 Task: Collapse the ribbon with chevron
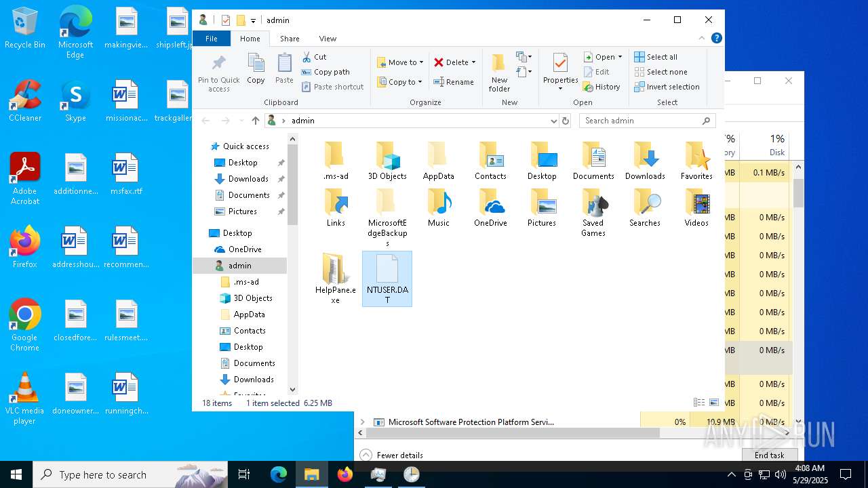click(702, 39)
